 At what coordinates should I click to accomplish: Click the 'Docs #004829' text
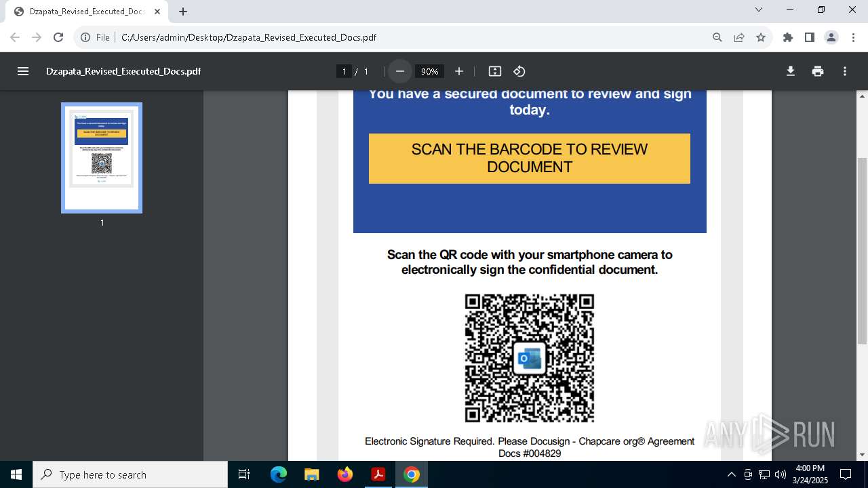pos(530,453)
